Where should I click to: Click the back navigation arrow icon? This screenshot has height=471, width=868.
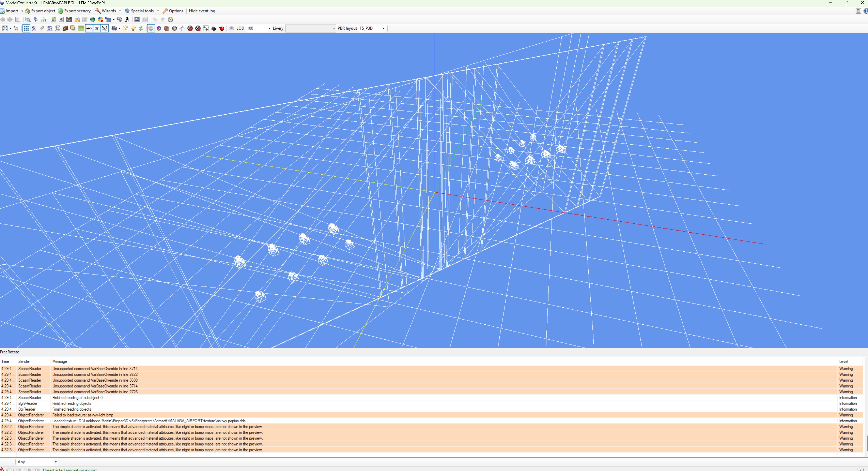[3, 20]
